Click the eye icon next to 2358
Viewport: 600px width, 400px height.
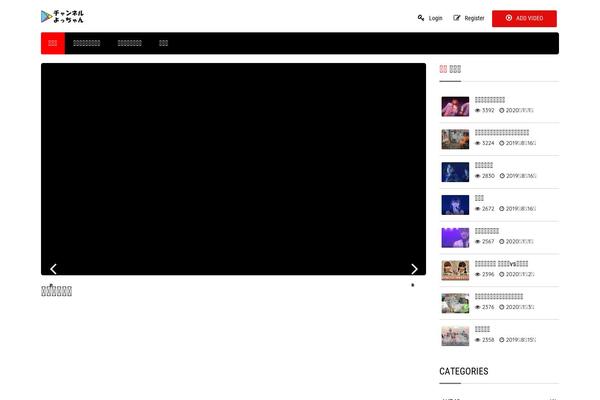[x=478, y=340]
